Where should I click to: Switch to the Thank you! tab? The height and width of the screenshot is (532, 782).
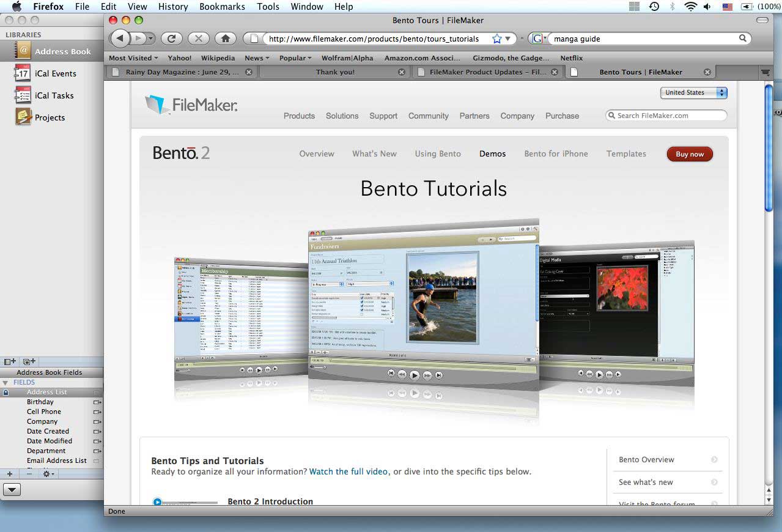[x=334, y=72]
